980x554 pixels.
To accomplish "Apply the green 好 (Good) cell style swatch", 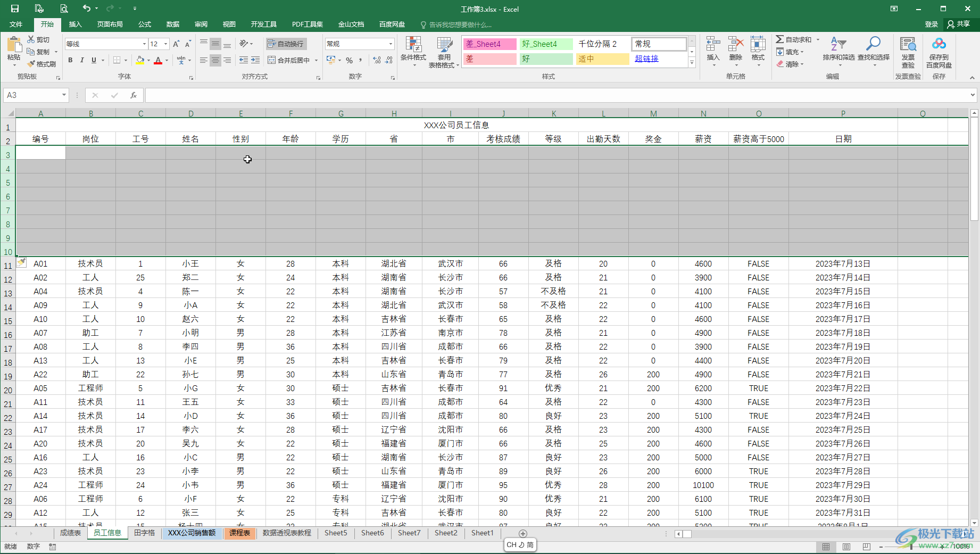I will click(x=546, y=59).
